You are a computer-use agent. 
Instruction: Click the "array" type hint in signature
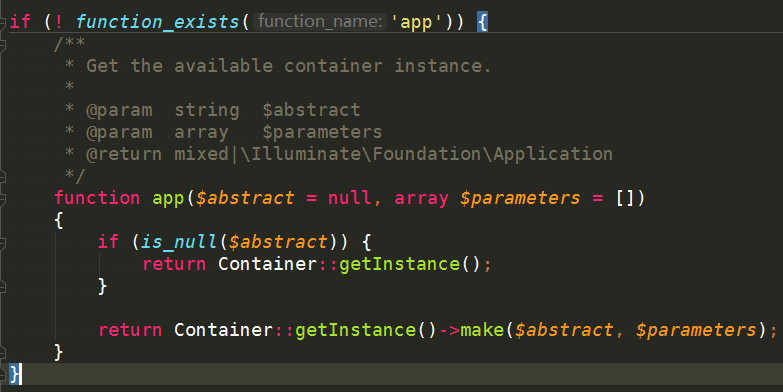421,198
